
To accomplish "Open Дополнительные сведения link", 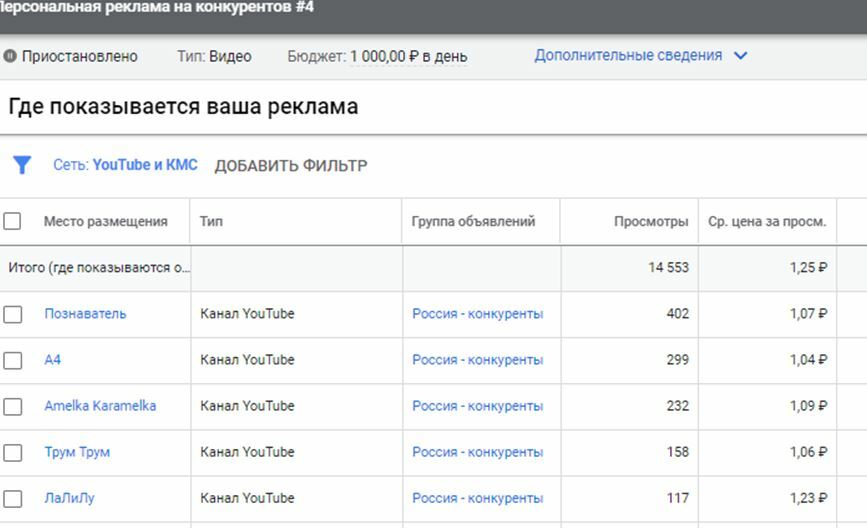I will (x=628, y=55).
